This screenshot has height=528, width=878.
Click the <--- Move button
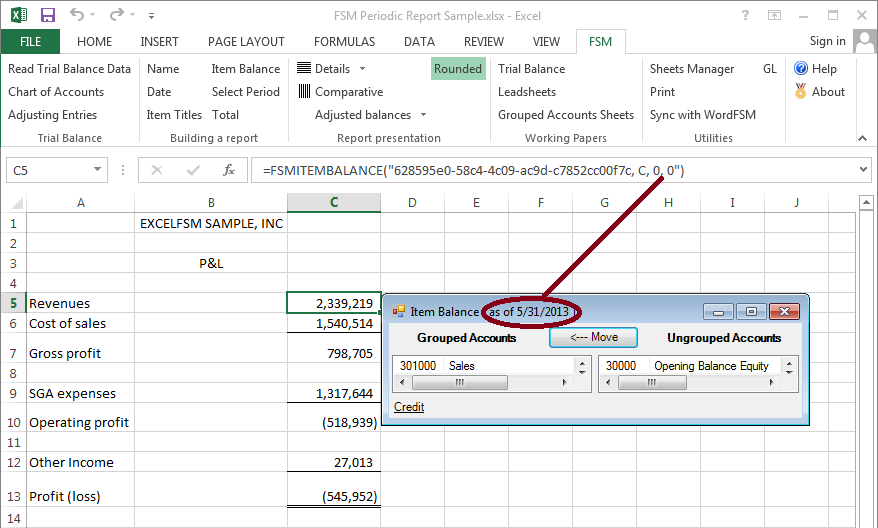point(594,338)
